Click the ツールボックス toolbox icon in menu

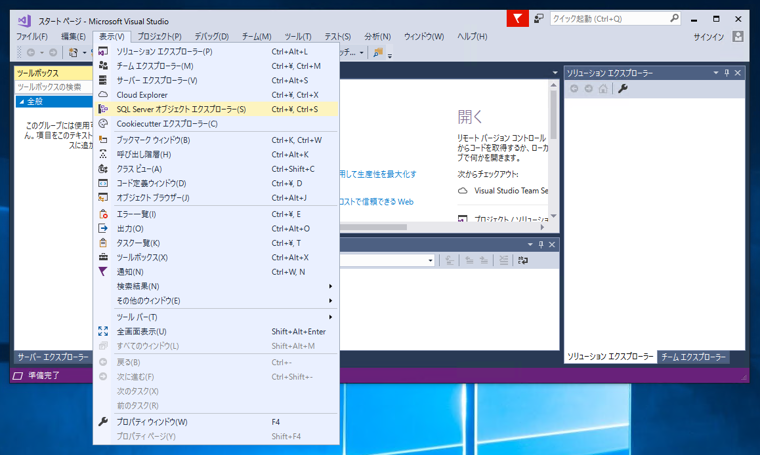click(103, 257)
